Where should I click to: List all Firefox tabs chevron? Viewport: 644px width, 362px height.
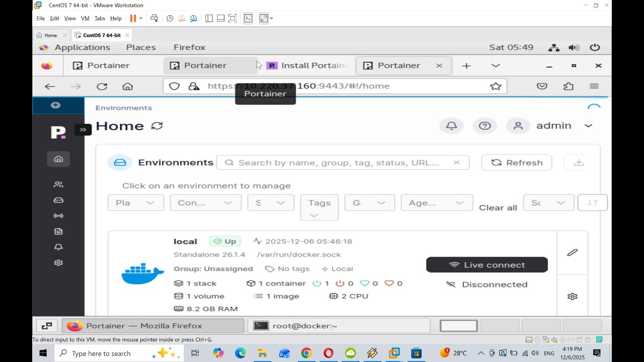(x=496, y=65)
